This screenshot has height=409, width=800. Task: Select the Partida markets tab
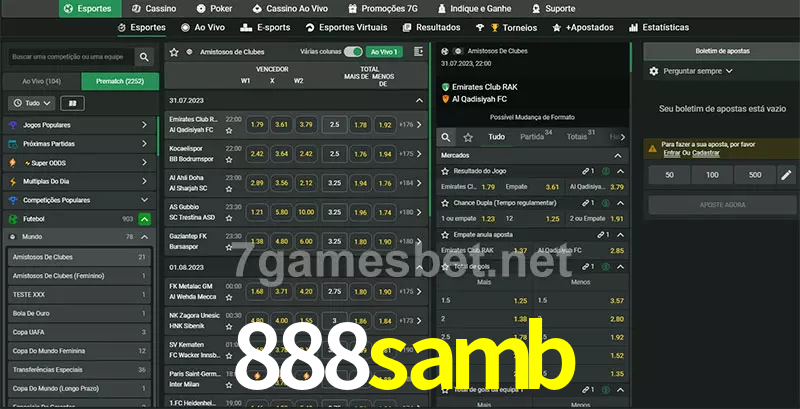click(x=536, y=137)
